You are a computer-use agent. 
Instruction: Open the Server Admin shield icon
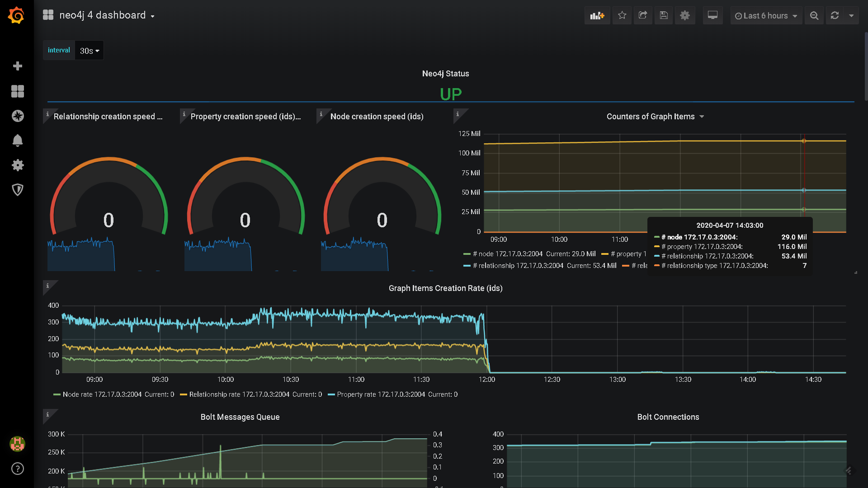click(x=18, y=190)
